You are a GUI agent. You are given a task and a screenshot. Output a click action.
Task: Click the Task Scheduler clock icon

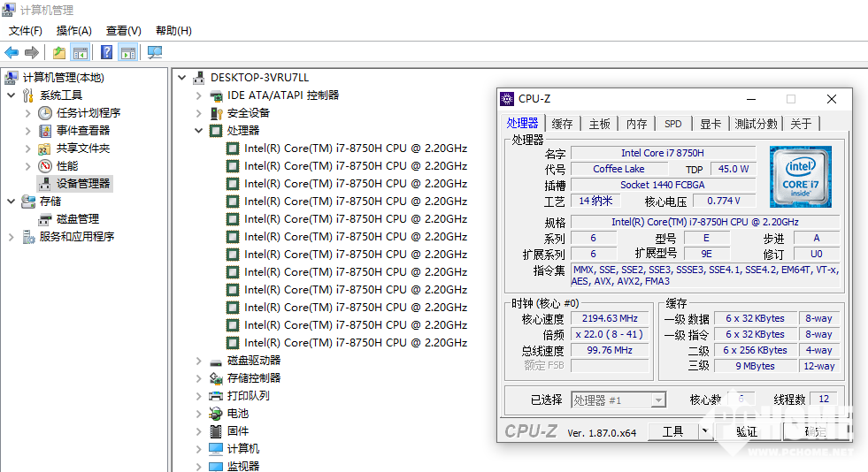click(45, 113)
